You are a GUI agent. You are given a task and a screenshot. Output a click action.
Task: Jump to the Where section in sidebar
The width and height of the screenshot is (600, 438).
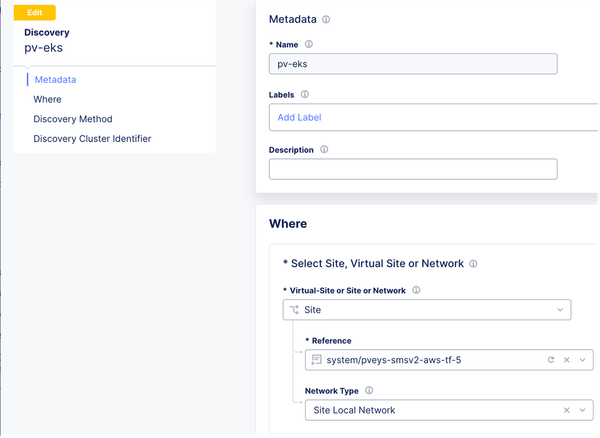[x=47, y=99]
